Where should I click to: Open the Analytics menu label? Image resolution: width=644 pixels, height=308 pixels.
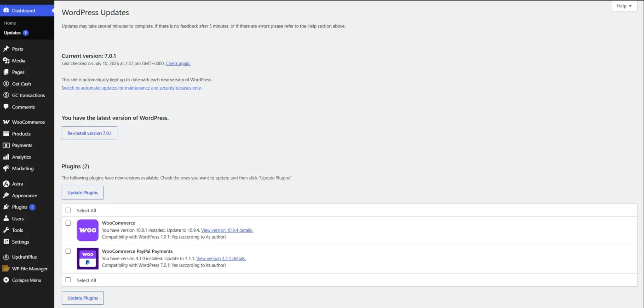[x=21, y=157]
